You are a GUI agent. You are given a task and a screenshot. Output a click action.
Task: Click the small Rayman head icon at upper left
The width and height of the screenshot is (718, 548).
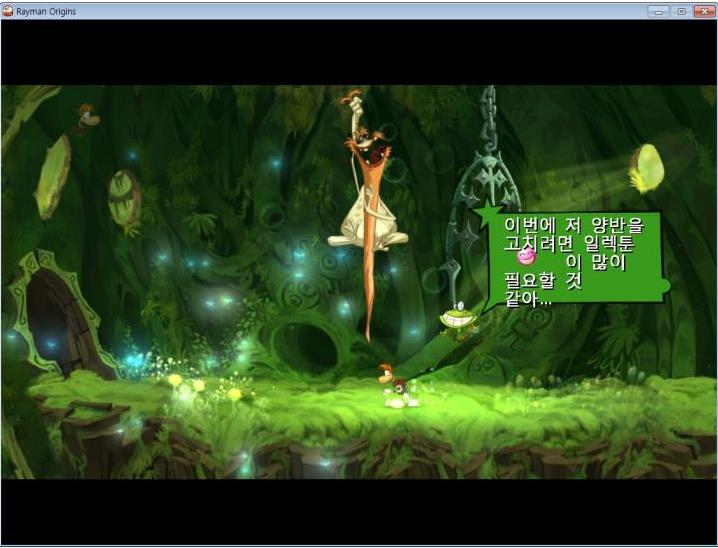point(88,116)
